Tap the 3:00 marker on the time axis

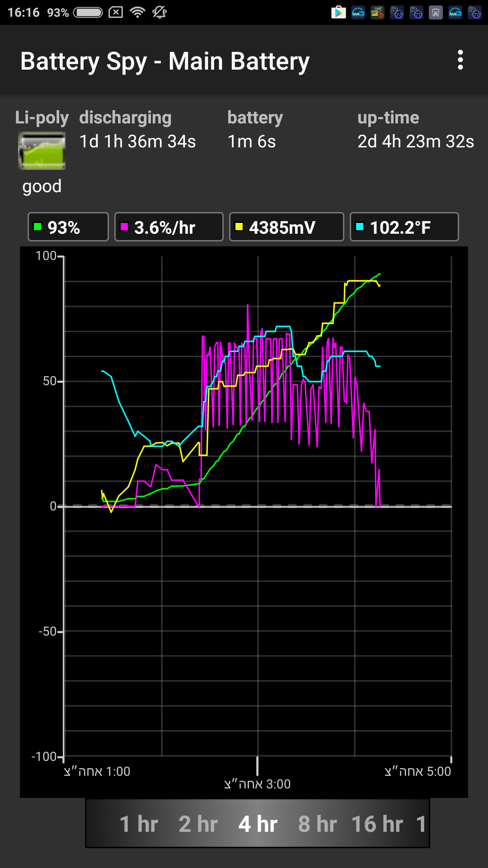click(257, 783)
